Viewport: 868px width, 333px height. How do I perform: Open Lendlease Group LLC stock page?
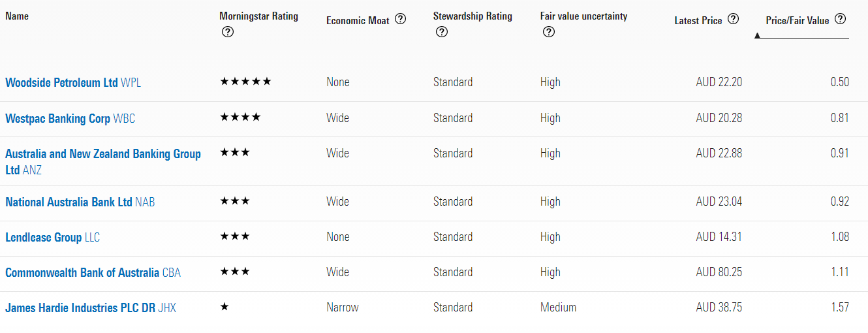click(53, 238)
